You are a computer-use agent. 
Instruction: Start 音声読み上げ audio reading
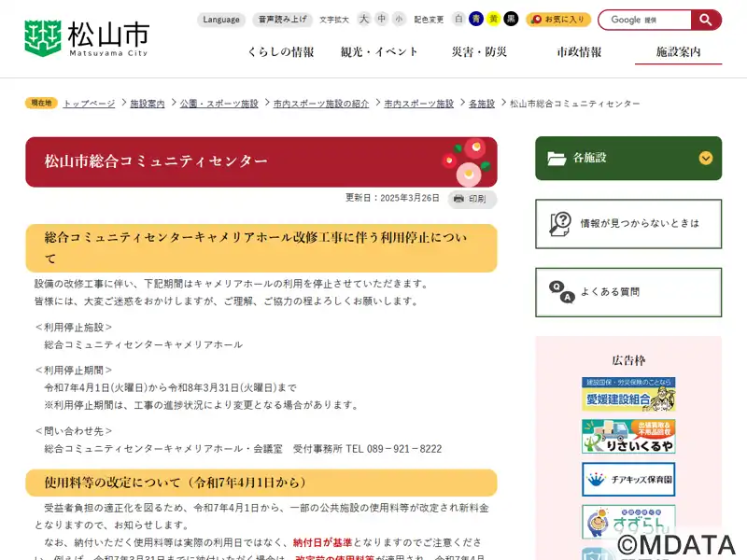(x=283, y=20)
